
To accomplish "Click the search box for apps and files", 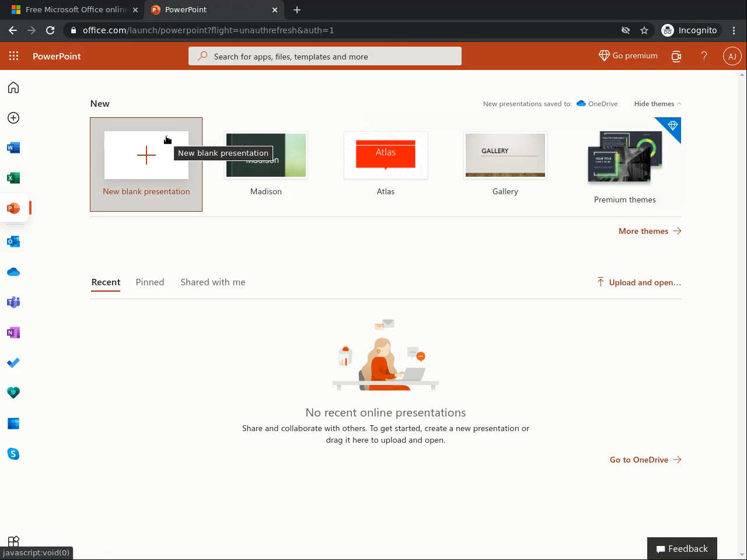I will tap(325, 57).
